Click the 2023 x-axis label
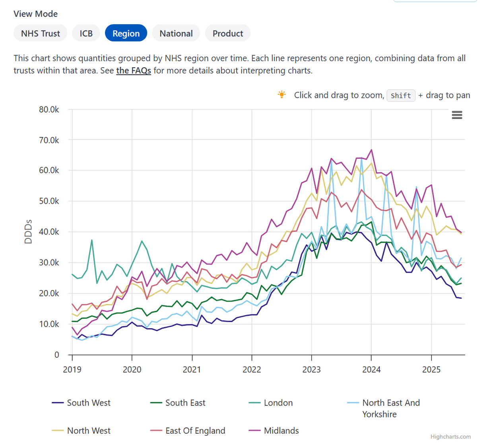The width and height of the screenshot is (495, 448). click(311, 370)
